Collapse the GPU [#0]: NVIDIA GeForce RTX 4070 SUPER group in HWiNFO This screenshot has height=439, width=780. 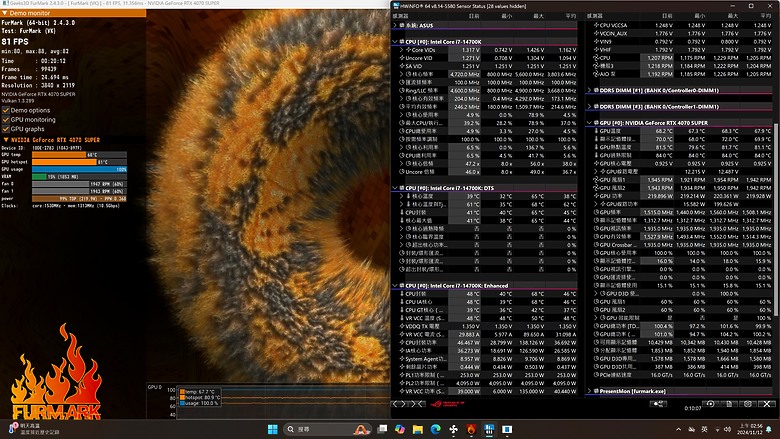[x=589, y=123]
